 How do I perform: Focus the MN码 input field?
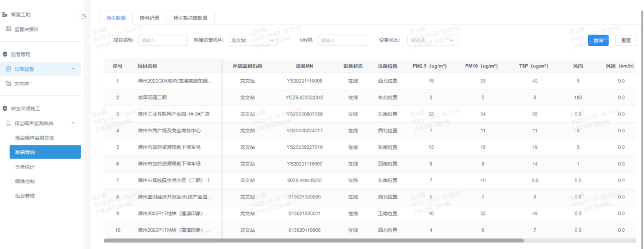tap(342, 40)
